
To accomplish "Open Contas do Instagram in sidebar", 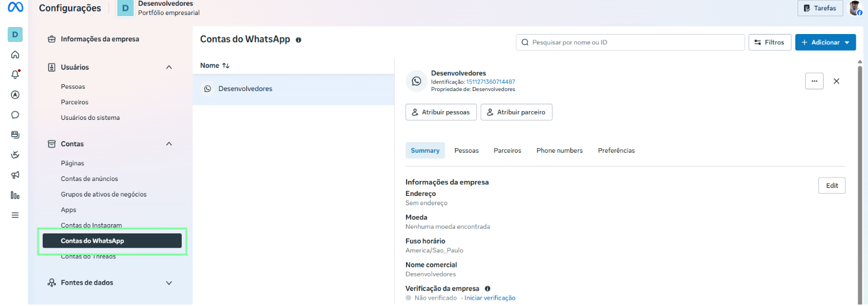I will [91, 225].
